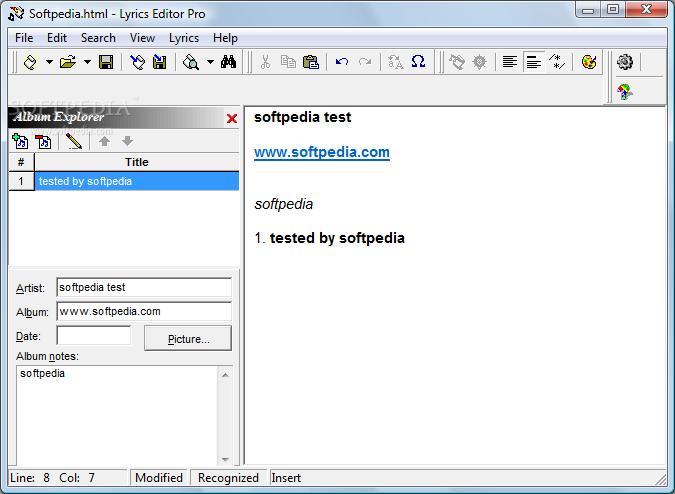Viewport: 675px width, 494px height.
Task: Click the Picture... button
Action: pyautogui.click(x=188, y=339)
